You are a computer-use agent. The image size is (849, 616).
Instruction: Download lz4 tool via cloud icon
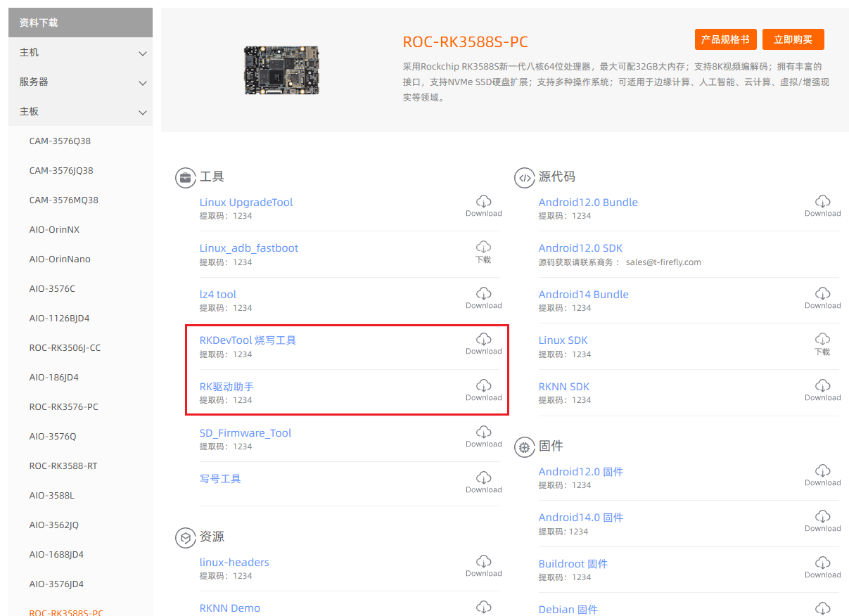point(484,294)
